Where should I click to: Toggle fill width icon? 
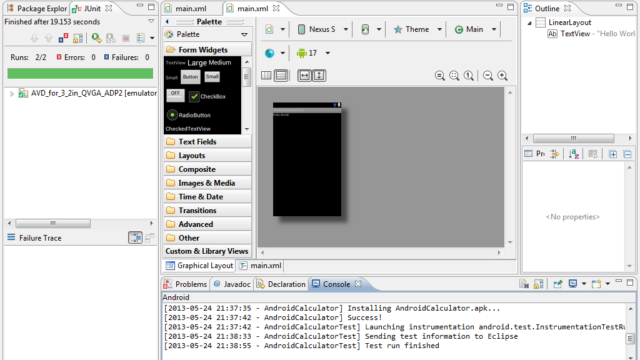coord(304,76)
